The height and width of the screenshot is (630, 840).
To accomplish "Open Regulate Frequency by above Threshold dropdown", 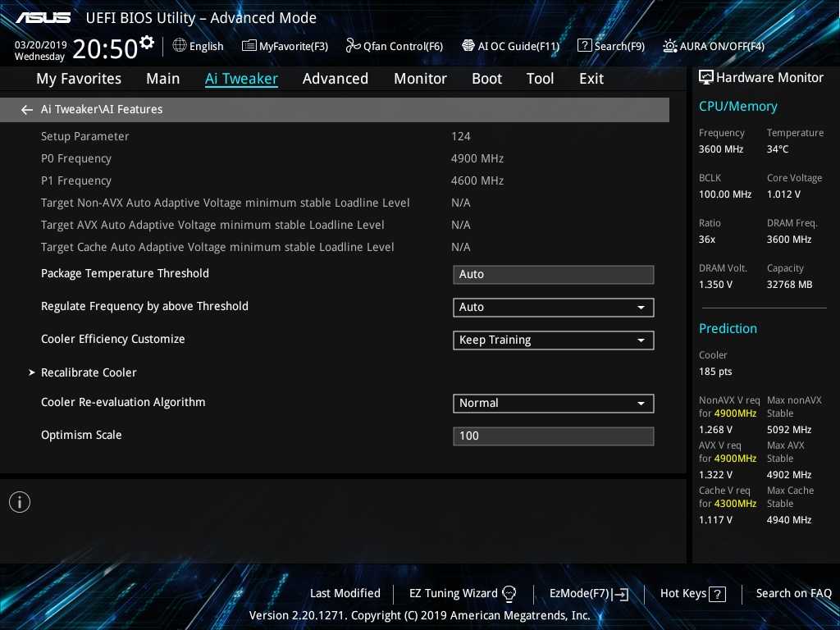I will (553, 308).
